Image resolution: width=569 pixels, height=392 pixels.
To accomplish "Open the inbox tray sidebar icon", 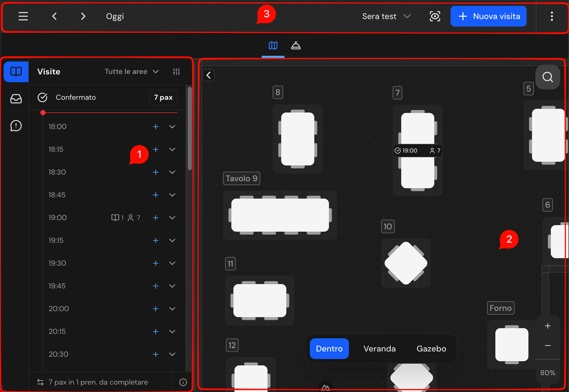I will [x=16, y=99].
